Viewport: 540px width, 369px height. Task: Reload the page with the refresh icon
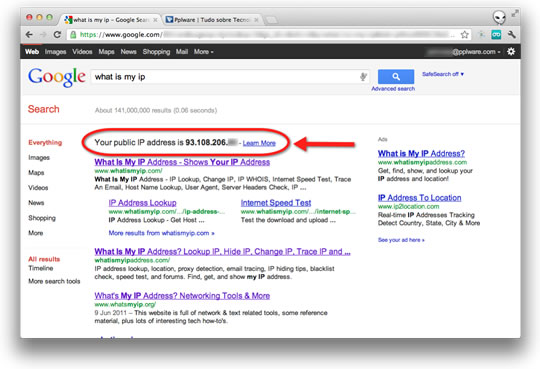click(57, 34)
